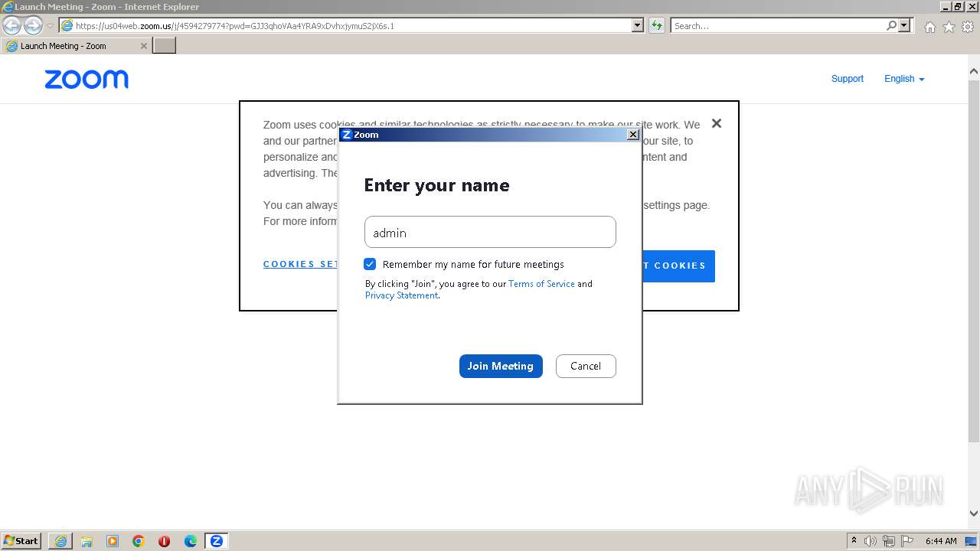Image resolution: width=980 pixels, height=551 pixels.
Task: Click the taskbar clock 6:44 AM
Action: pyautogui.click(x=941, y=541)
